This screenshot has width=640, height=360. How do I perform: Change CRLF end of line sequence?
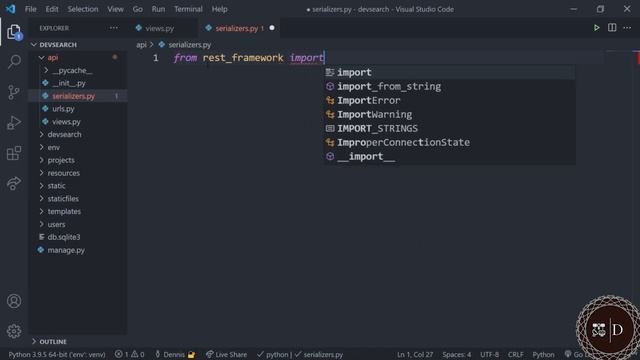(516, 354)
